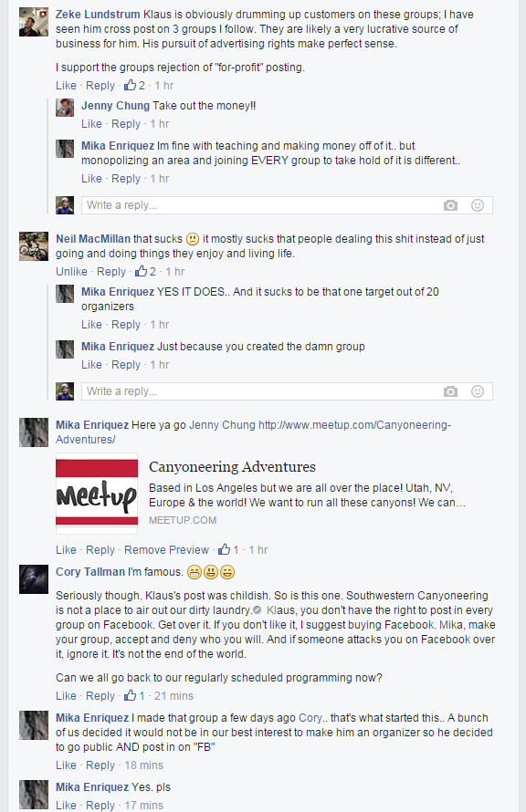Image resolution: width=526 pixels, height=812 pixels.
Task: Open the meetup.com Canyoneering-Adventures URL
Action: tap(254, 432)
